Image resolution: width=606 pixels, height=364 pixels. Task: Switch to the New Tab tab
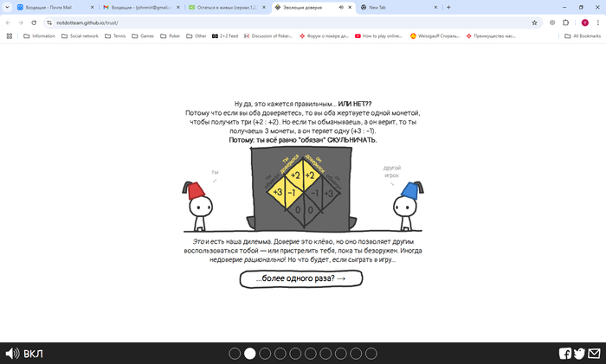click(399, 7)
